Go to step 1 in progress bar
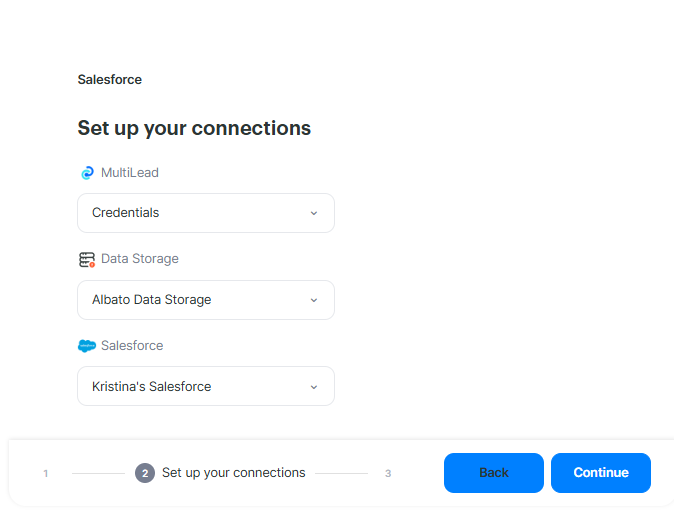Image resolution: width=674 pixels, height=524 pixels. pos(46,474)
